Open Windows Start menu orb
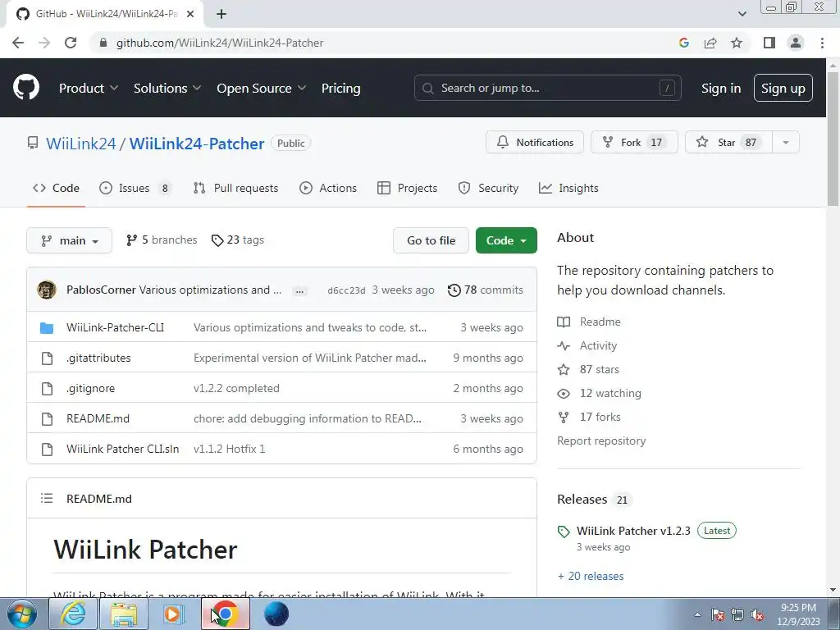This screenshot has width=840, height=630. (22, 614)
